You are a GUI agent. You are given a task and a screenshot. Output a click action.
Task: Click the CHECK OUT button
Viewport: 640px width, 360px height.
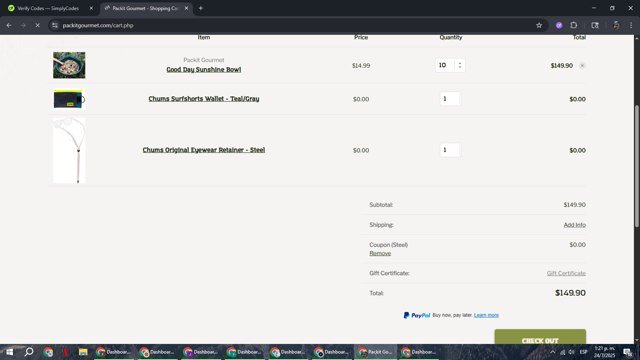pyautogui.click(x=540, y=337)
